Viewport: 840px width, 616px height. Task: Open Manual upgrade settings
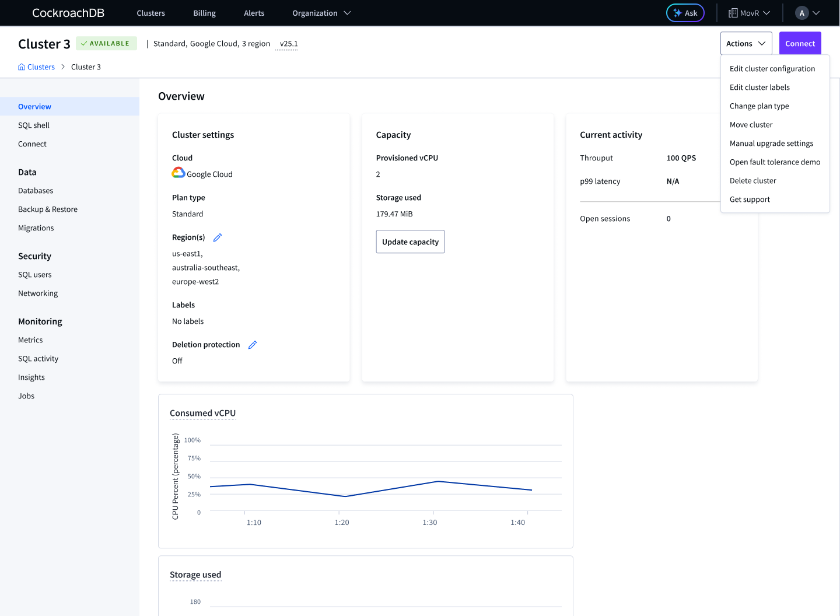(771, 143)
